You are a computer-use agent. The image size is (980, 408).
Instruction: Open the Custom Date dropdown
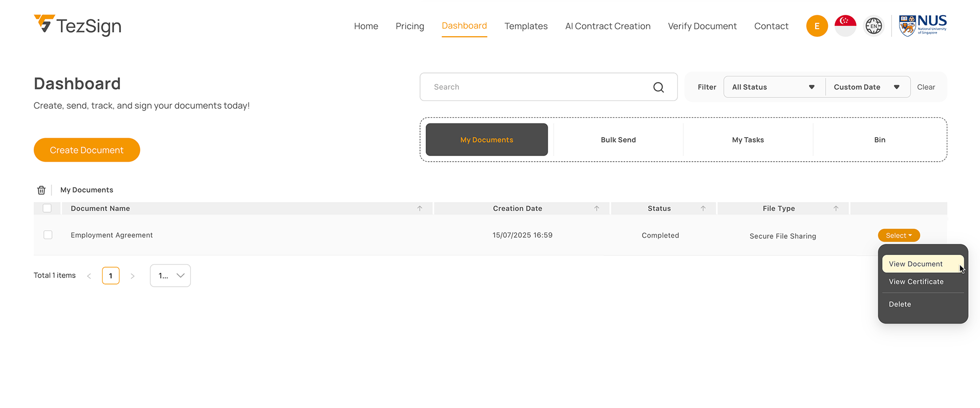pyautogui.click(x=867, y=87)
